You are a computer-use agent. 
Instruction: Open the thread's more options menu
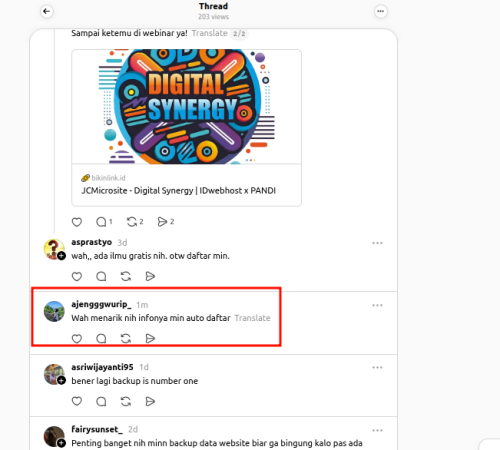point(381,11)
